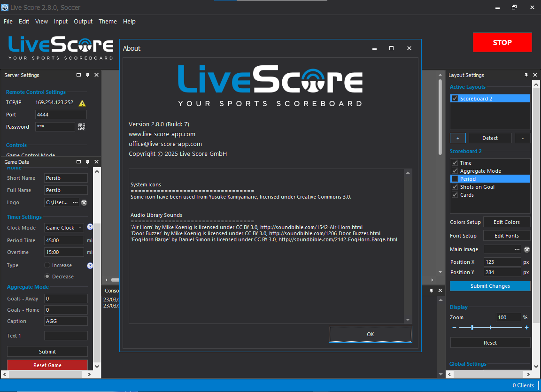
Task: Close the Layout Settings panel
Action: [535, 75]
